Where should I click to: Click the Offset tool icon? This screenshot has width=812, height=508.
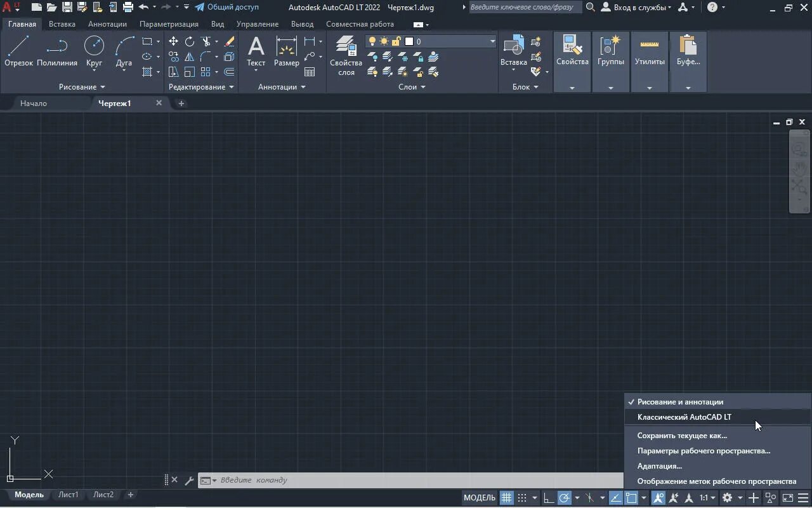tap(229, 72)
